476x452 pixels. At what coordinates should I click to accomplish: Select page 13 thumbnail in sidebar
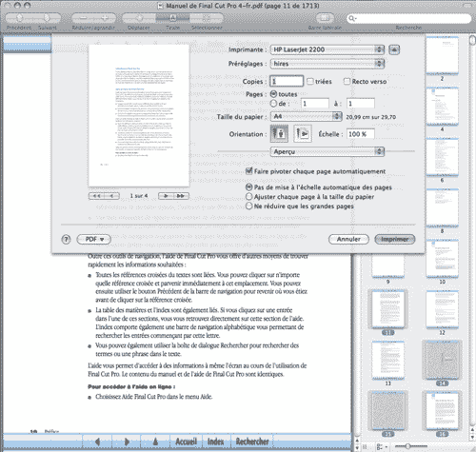tap(387, 360)
